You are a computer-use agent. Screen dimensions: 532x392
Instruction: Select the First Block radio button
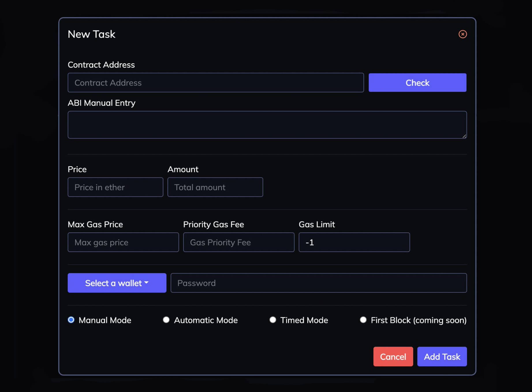pyautogui.click(x=363, y=320)
